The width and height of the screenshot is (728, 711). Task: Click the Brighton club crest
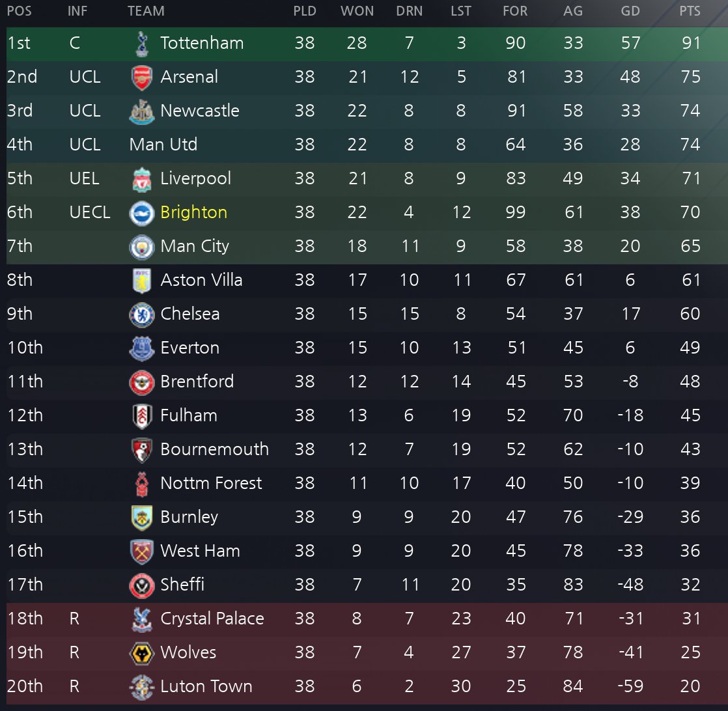[x=141, y=214]
